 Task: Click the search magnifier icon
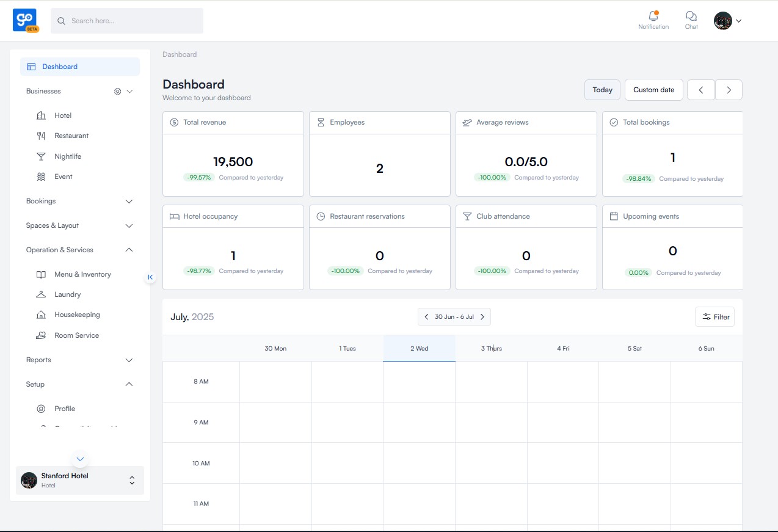pos(61,21)
